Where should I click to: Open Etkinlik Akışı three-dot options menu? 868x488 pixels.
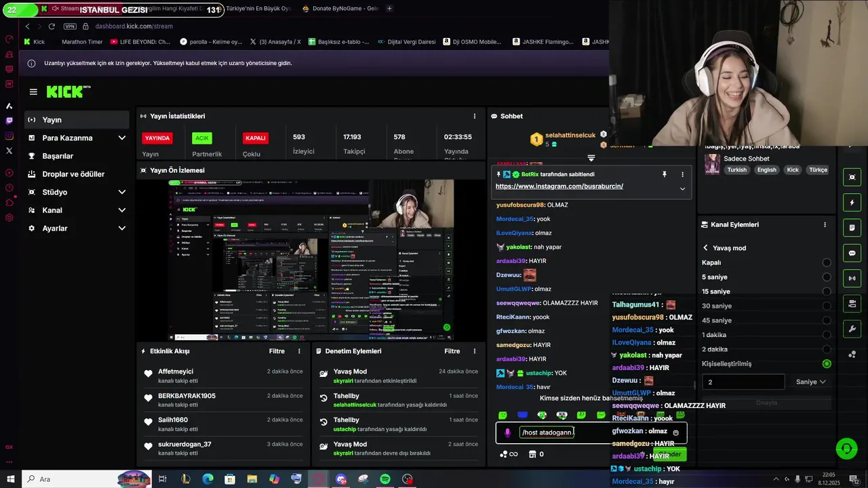(299, 351)
